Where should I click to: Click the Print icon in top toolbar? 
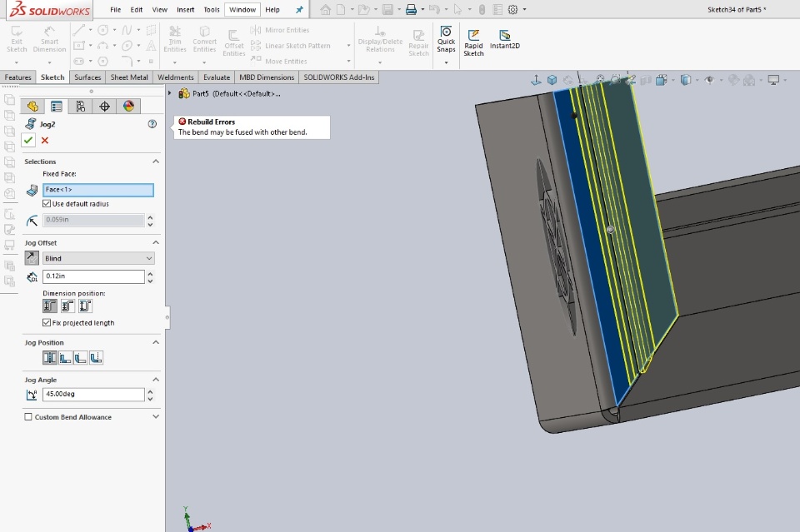(410, 10)
